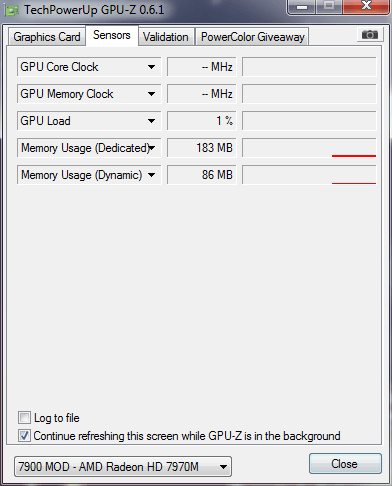Click the 183 MB dedicated memory value field

[x=201, y=148]
